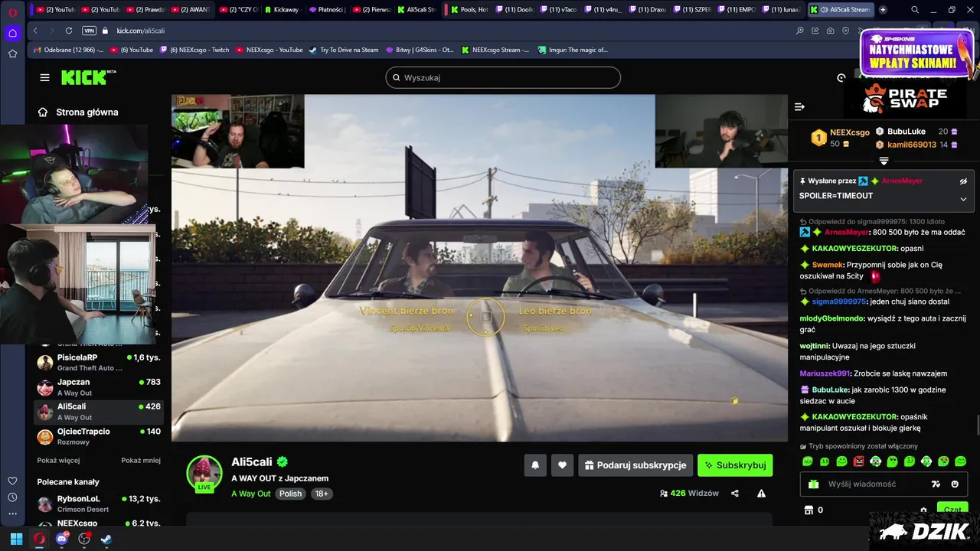Open RybsonLoL recommended channel
The image size is (980, 551).
pyautogui.click(x=98, y=503)
